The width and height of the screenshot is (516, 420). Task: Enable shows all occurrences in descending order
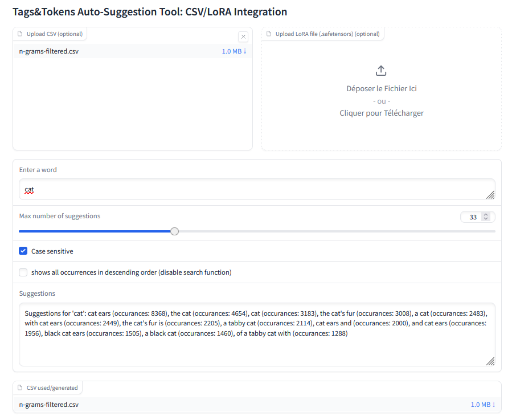(23, 272)
